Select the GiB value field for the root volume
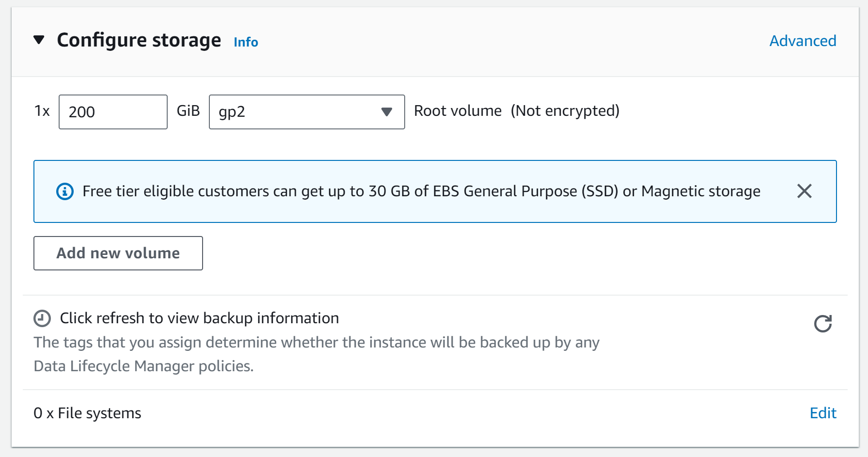The width and height of the screenshot is (868, 457). click(112, 112)
